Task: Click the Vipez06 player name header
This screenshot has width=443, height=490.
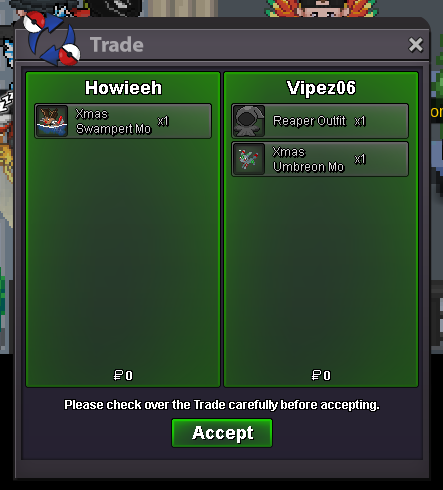Action: pyautogui.click(x=321, y=88)
